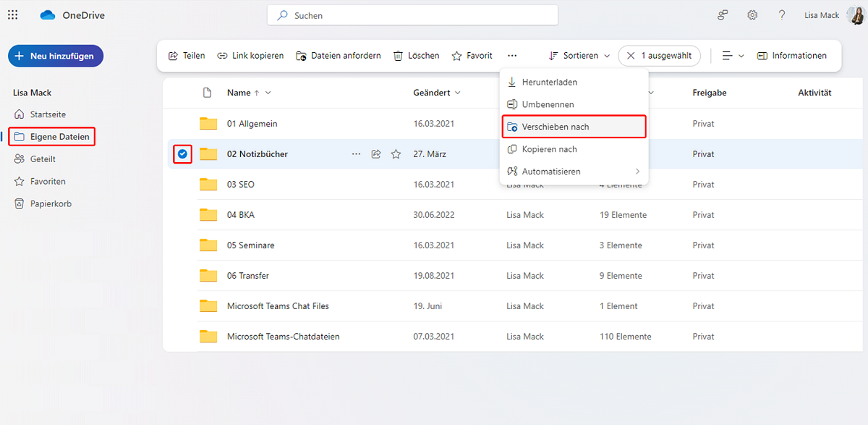This screenshot has height=425, width=868.
Task: Choose Verschieben nach from the menu
Action: click(x=574, y=127)
